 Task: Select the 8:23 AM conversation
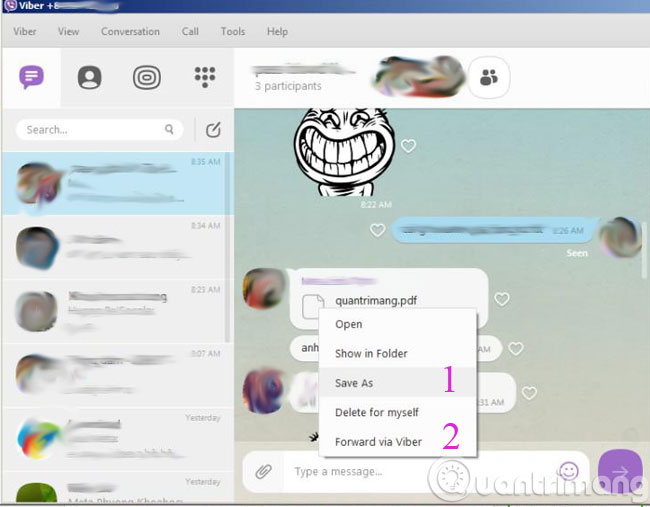[x=114, y=311]
